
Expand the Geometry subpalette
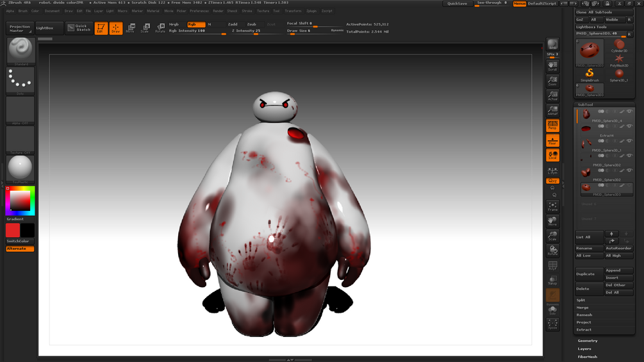coord(588,341)
